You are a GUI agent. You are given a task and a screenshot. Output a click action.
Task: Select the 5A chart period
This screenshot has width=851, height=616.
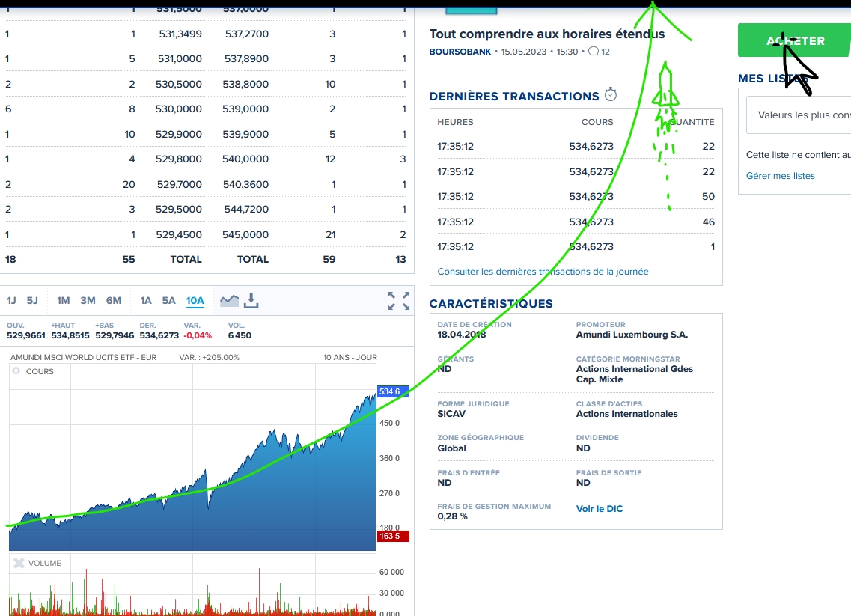point(169,301)
